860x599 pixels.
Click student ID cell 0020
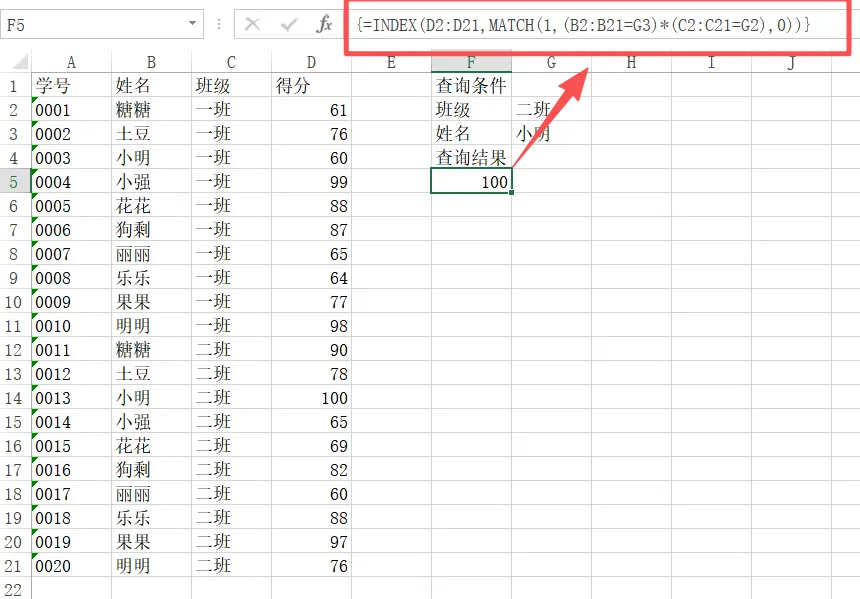click(71, 566)
